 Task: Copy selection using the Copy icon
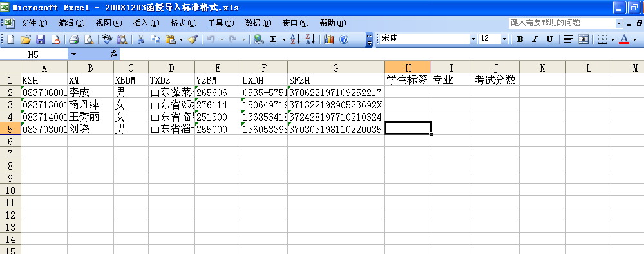tap(155, 39)
